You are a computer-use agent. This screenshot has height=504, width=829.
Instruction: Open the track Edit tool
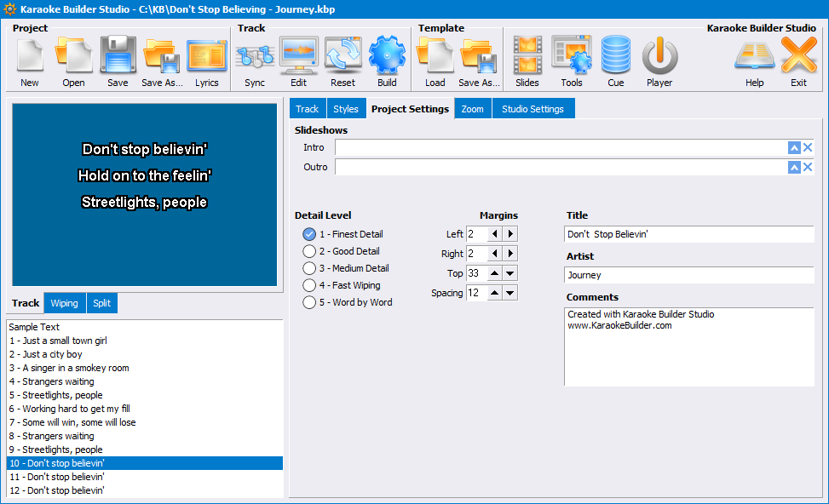pos(299,61)
